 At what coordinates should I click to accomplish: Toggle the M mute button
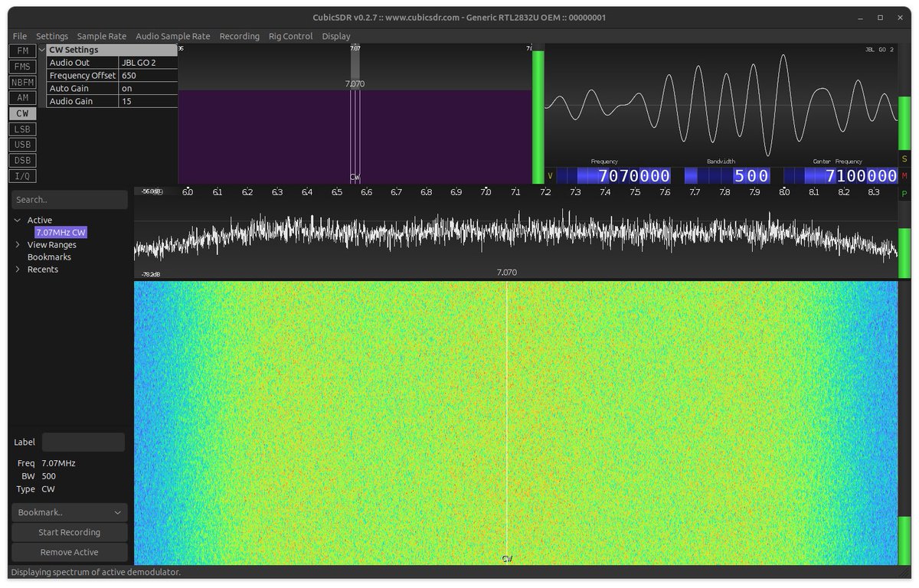click(904, 177)
